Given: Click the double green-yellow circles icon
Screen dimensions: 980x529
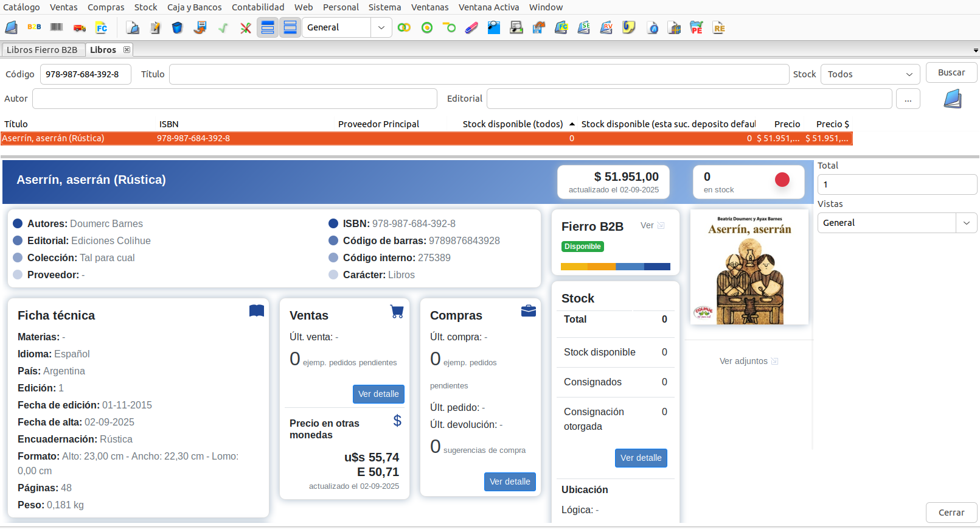Looking at the screenshot, I should click(x=404, y=27).
